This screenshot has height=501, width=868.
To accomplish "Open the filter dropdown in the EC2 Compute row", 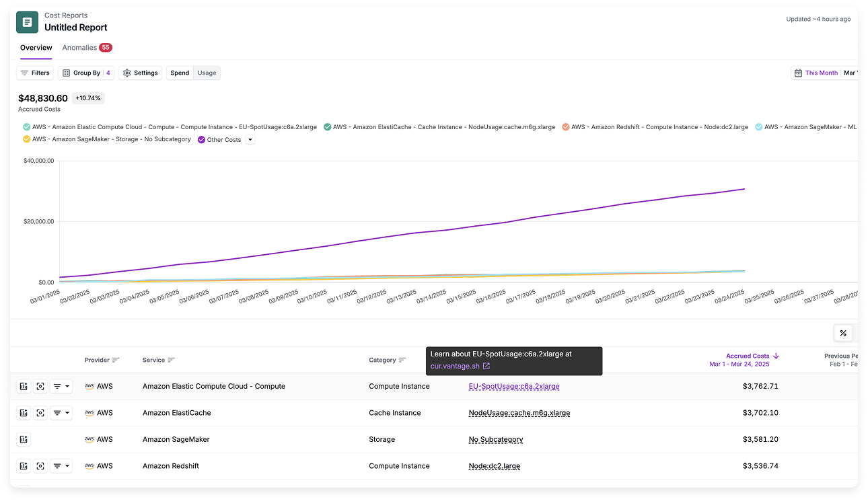I will coord(61,387).
